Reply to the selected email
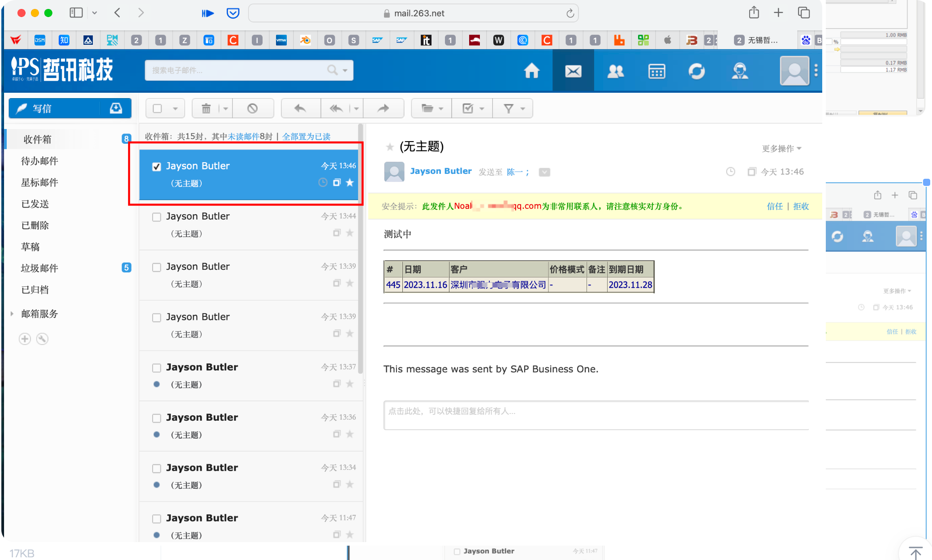Image resolution: width=932 pixels, height=560 pixels. click(x=300, y=108)
